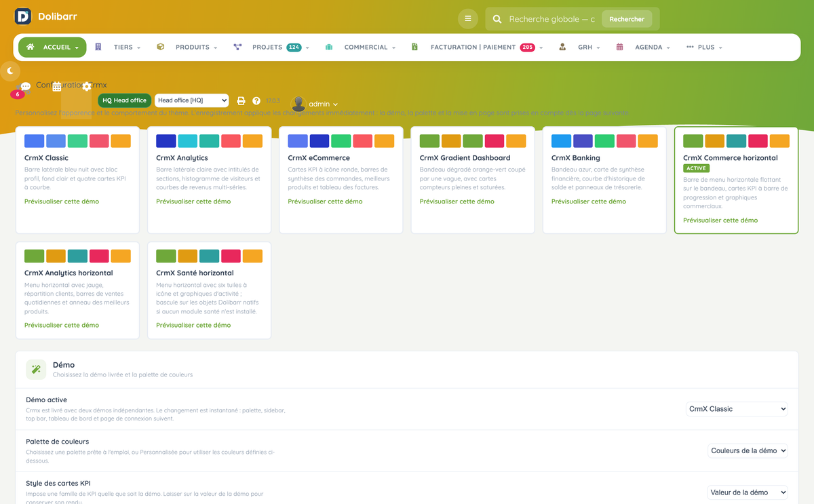The image size is (814, 504).
Task: Click the Palette de couleurs setting label
Action: (57, 442)
